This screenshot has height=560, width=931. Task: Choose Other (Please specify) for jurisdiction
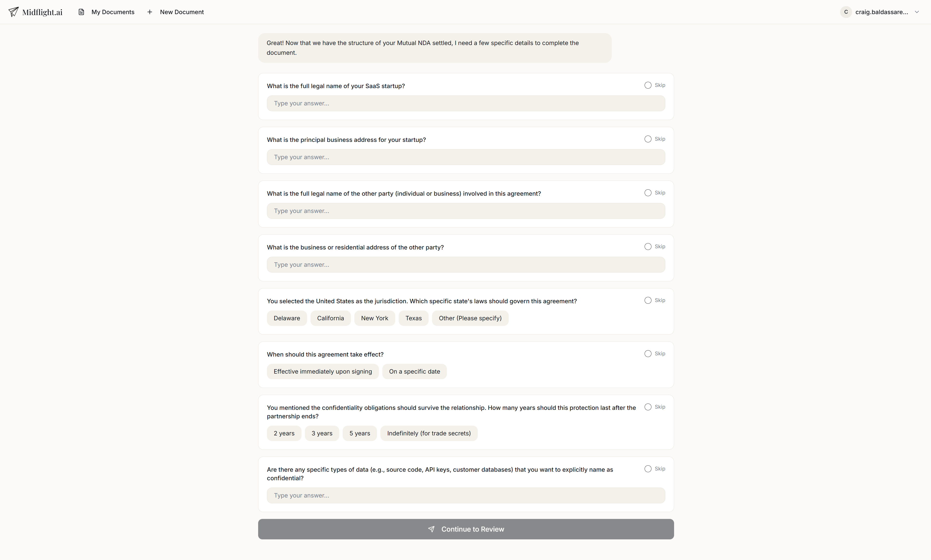[470, 318]
